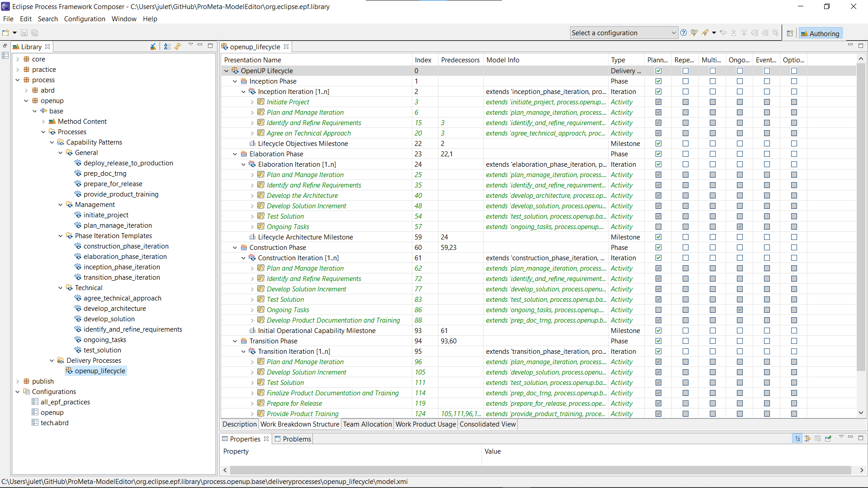Click the health check icon in Library toolbar
Image resolution: width=868 pixels, height=488 pixels.
(x=153, y=47)
